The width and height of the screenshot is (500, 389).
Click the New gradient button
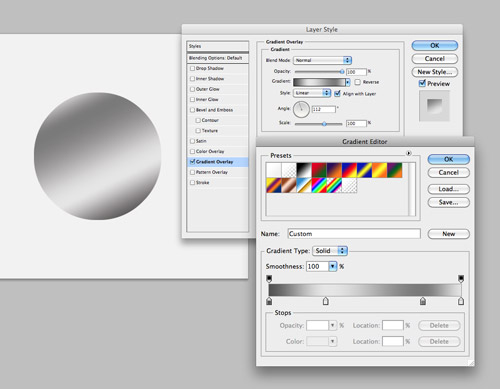pyautogui.click(x=449, y=234)
